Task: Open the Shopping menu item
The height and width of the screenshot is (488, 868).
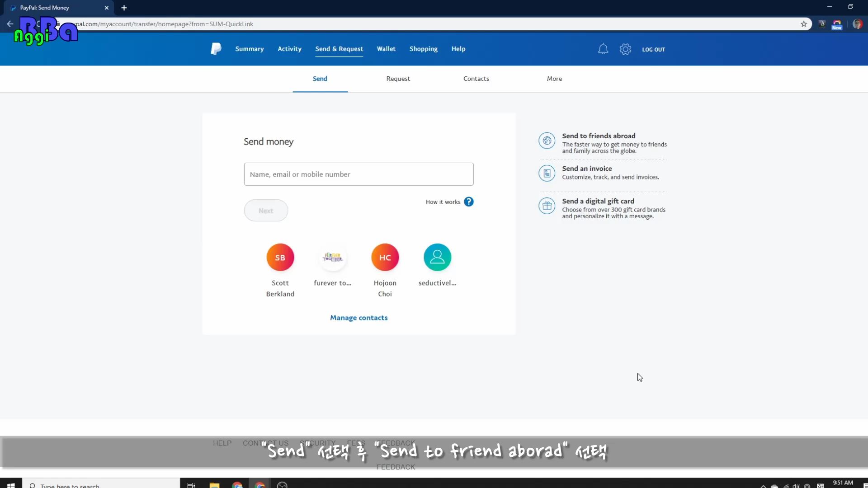Action: (424, 49)
